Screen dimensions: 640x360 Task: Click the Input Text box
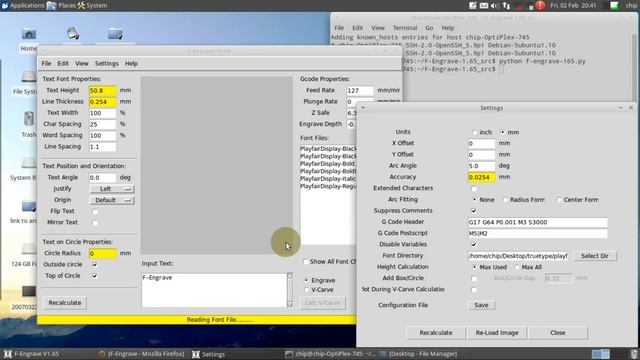point(214,290)
